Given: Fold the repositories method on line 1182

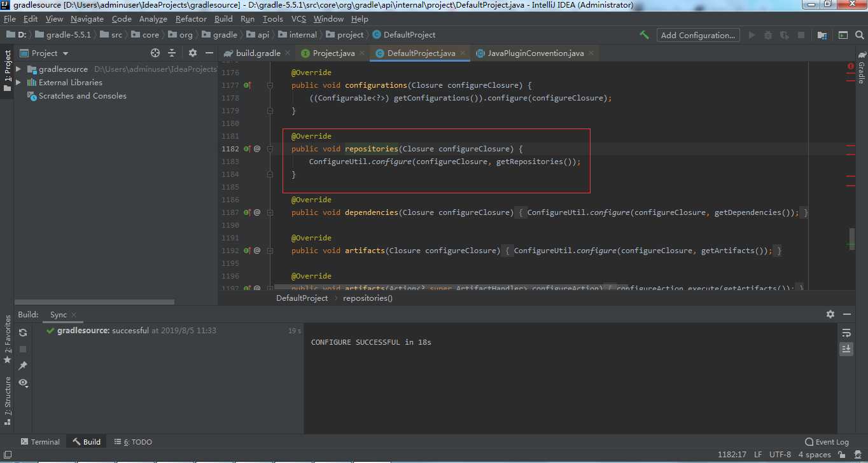Looking at the screenshot, I should [270, 149].
